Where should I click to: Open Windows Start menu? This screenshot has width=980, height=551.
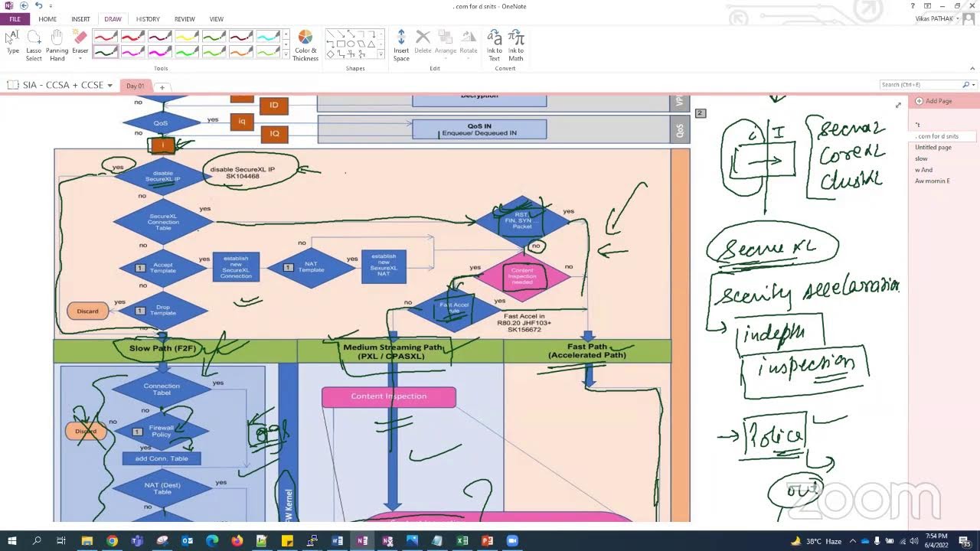pyautogui.click(x=12, y=540)
